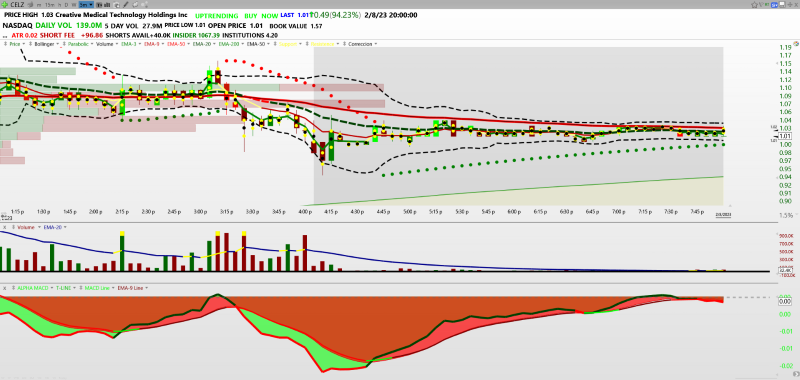This screenshot has width=800, height=380.
Task: Click the crosshair move icon in the title bar
Action: tap(790, 5)
